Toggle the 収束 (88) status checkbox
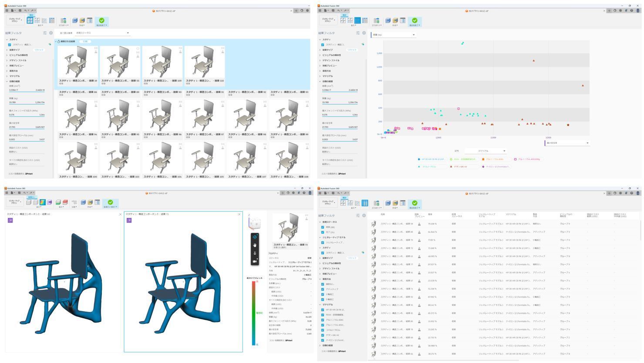Viewport: 644px width, 363px height. (323, 227)
